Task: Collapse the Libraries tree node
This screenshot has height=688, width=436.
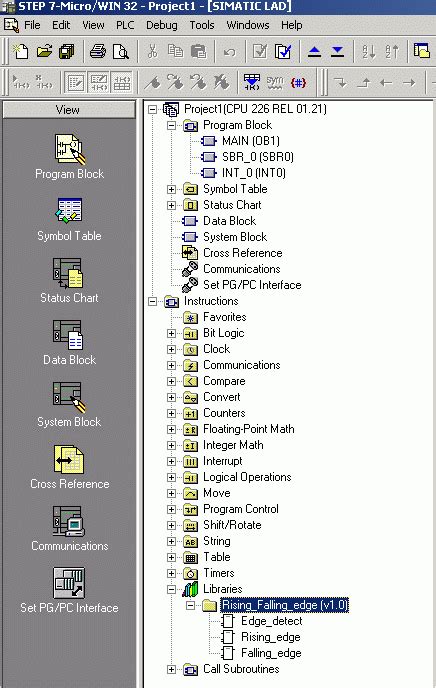Action: 172,590
